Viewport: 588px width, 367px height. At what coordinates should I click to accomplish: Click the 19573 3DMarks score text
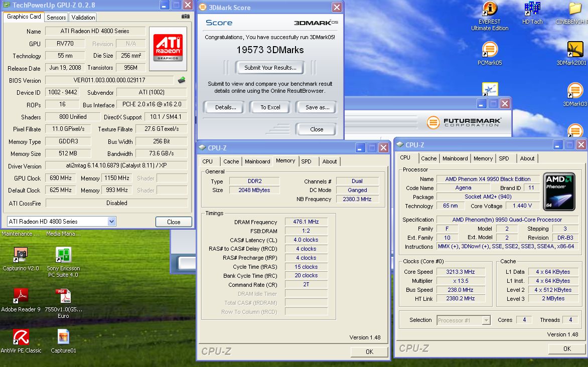(270, 50)
